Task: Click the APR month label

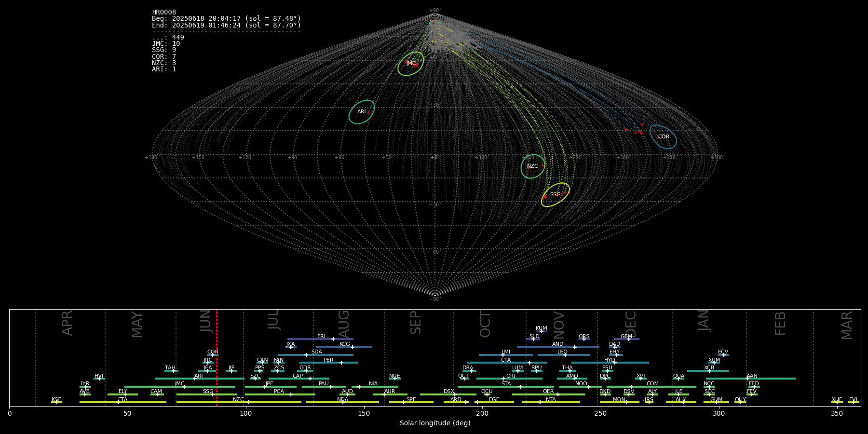Action: coord(68,323)
